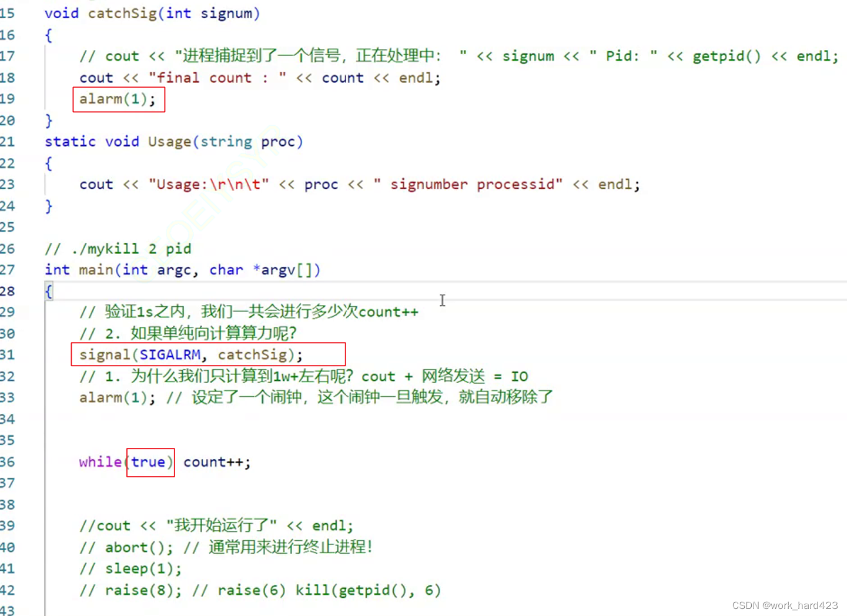Click the opening brace of main function
Screen dimensions: 847x616
(x=49, y=291)
